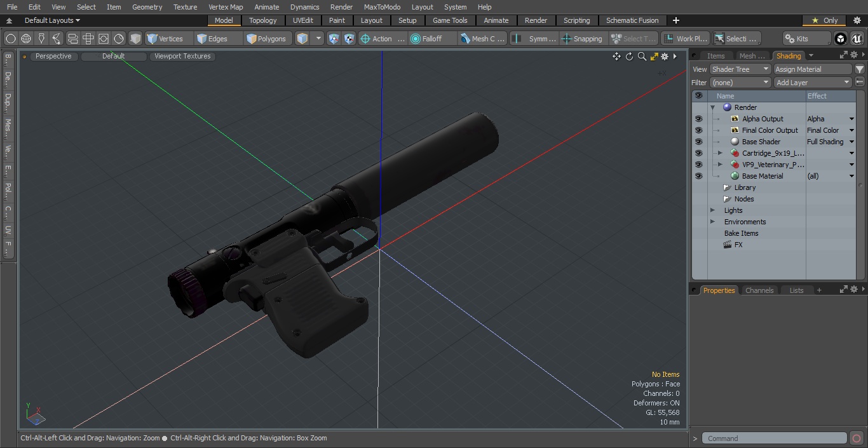The image size is (868, 448).
Task: Switch to the Items panel tab
Action: (716, 56)
